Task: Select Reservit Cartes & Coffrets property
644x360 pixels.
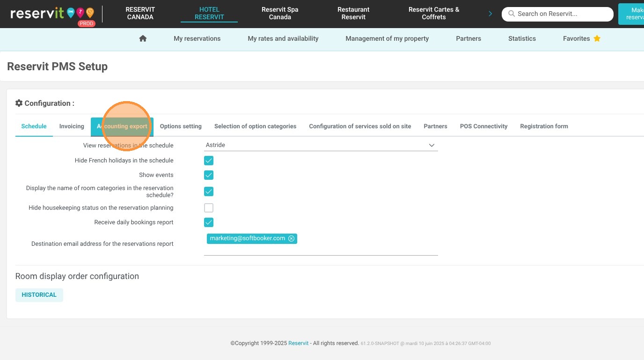Action: 434,13
